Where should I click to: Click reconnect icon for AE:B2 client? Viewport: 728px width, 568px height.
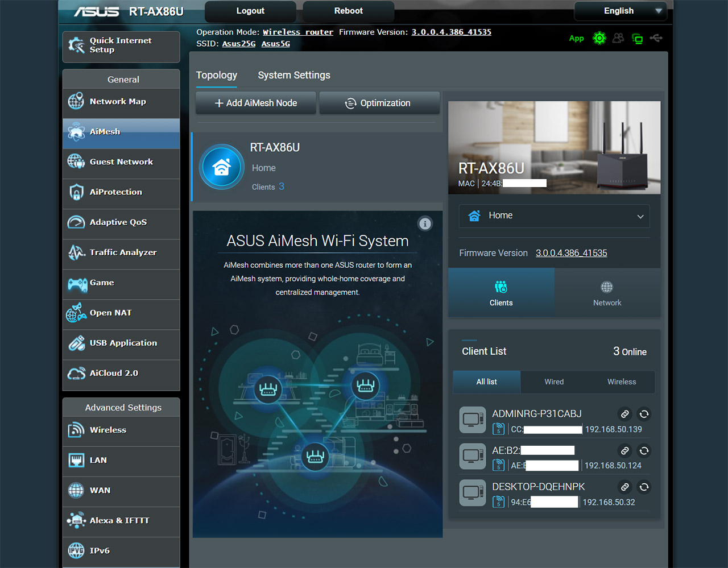point(644,450)
